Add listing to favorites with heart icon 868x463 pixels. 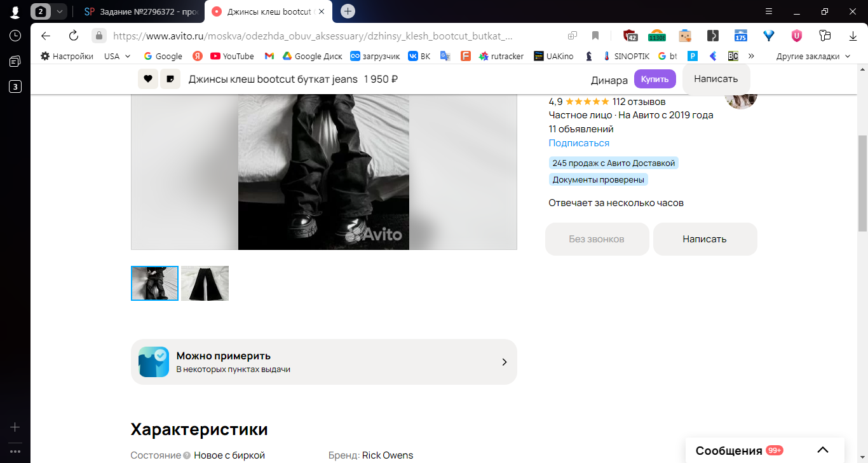(x=148, y=79)
